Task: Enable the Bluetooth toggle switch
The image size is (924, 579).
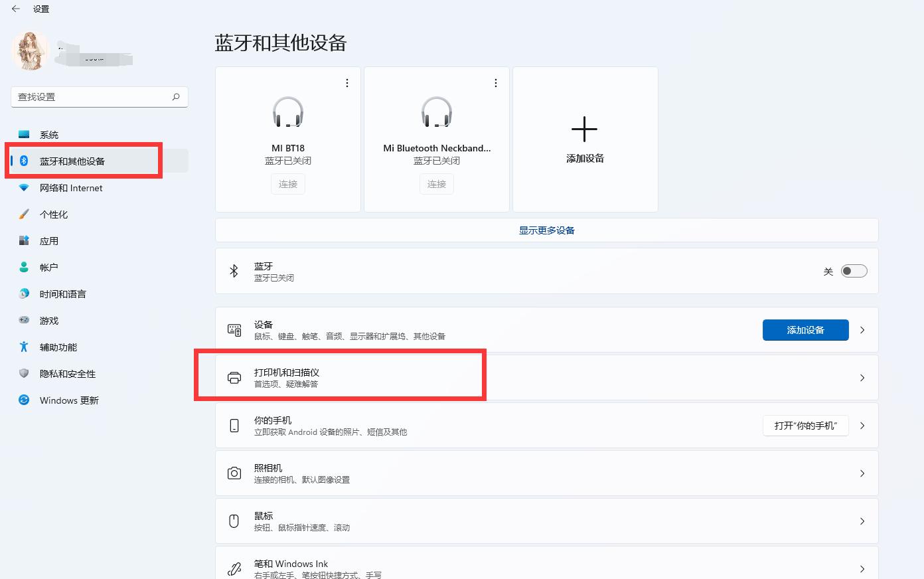Action: pyautogui.click(x=854, y=271)
